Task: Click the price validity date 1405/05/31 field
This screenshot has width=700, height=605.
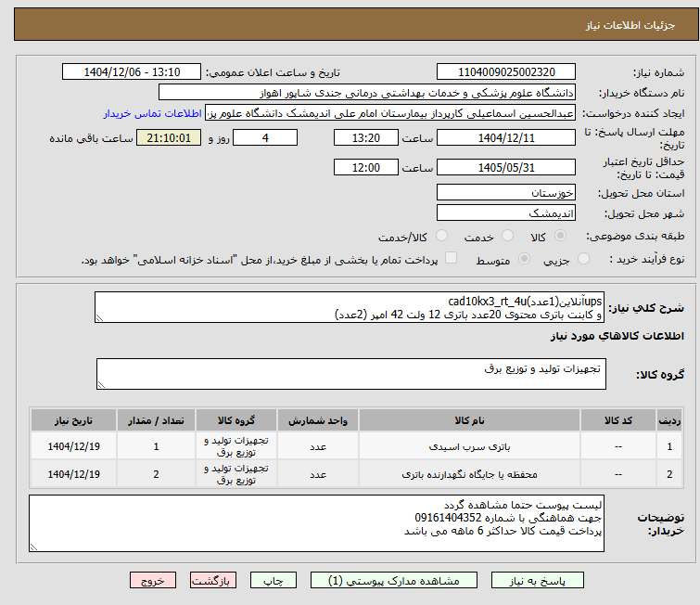Action: [x=506, y=167]
